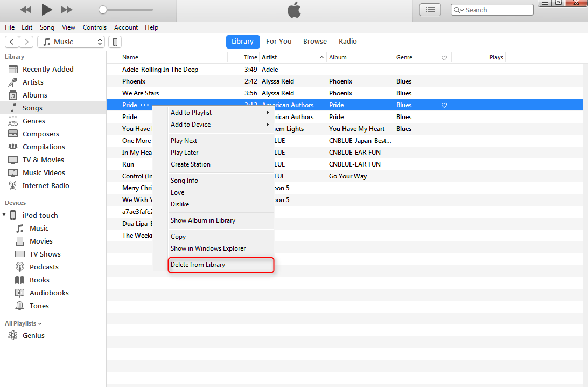
Task: Click the fast-forward next track button
Action: tap(67, 10)
